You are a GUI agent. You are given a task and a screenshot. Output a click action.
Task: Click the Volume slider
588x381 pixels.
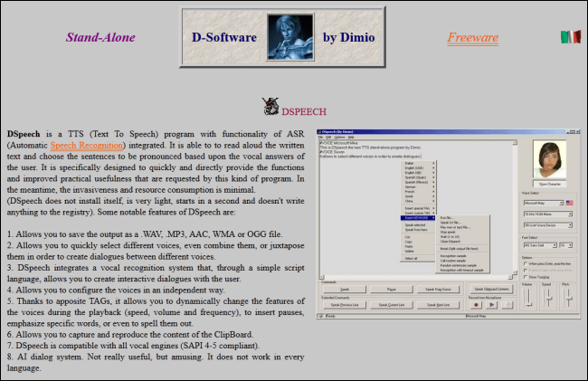[x=529, y=299]
